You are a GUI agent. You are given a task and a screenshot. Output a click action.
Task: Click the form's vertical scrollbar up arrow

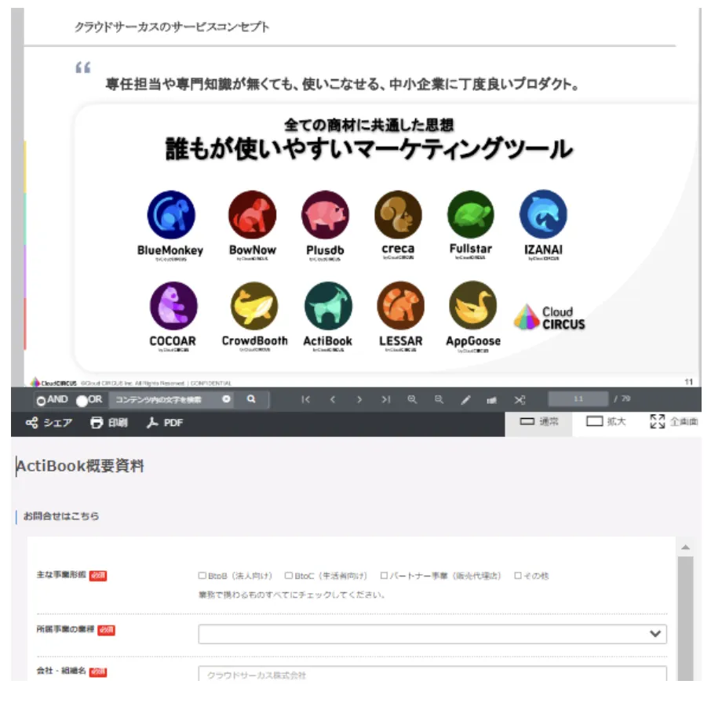pos(684,548)
